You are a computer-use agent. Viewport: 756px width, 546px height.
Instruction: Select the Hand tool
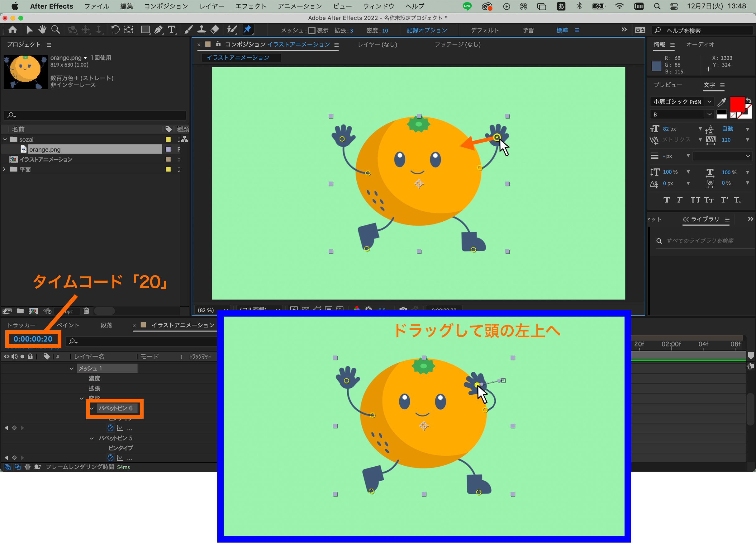tap(42, 30)
